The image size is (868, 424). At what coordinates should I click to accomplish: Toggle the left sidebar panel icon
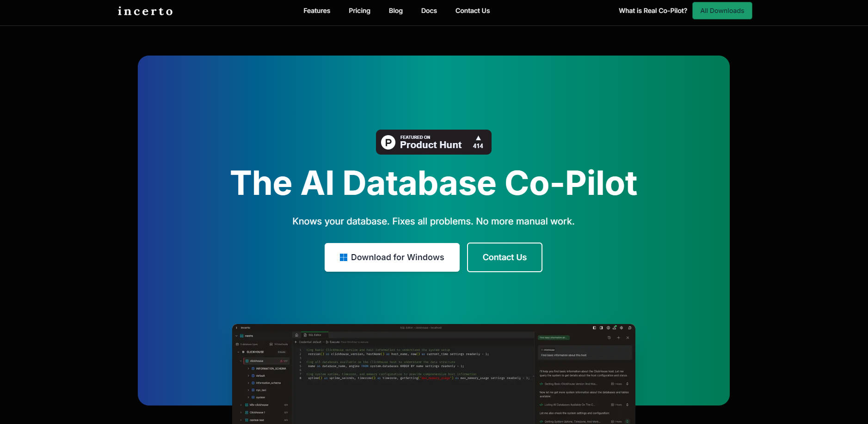(594, 328)
